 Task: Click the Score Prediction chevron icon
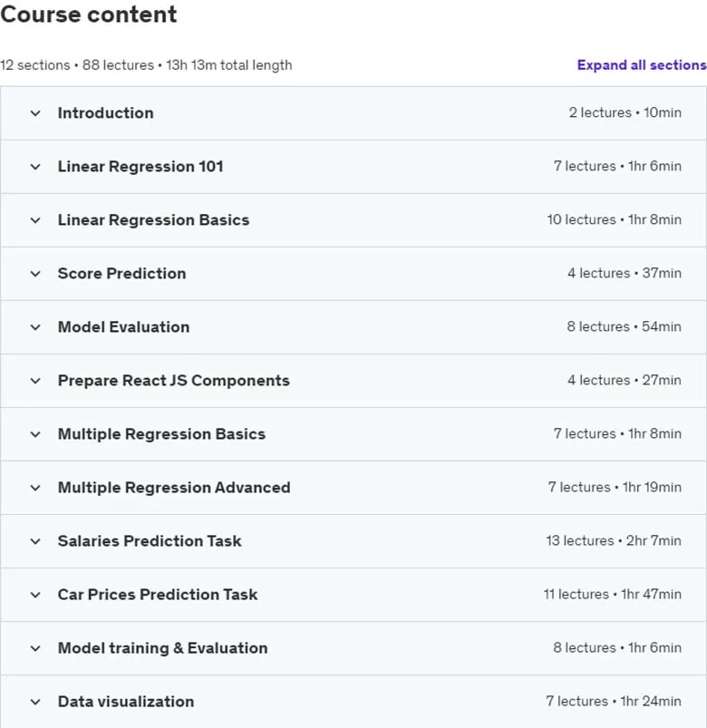tap(35, 274)
